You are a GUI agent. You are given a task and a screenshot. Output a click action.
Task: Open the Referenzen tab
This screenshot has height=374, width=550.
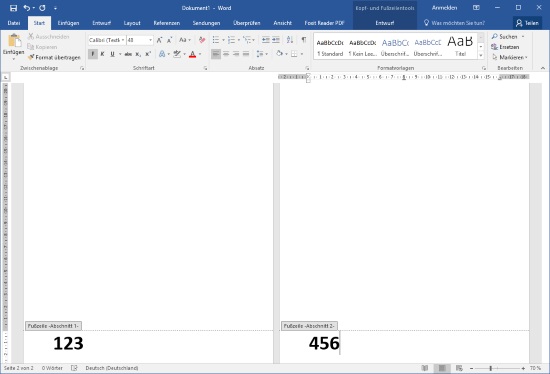[x=167, y=23]
